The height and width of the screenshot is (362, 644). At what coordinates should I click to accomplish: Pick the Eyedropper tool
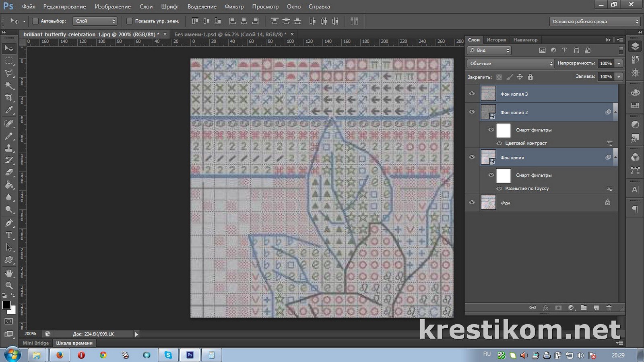coord(9,110)
